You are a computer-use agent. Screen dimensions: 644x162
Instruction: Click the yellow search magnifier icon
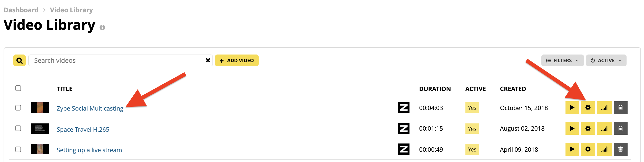[x=19, y=60]
